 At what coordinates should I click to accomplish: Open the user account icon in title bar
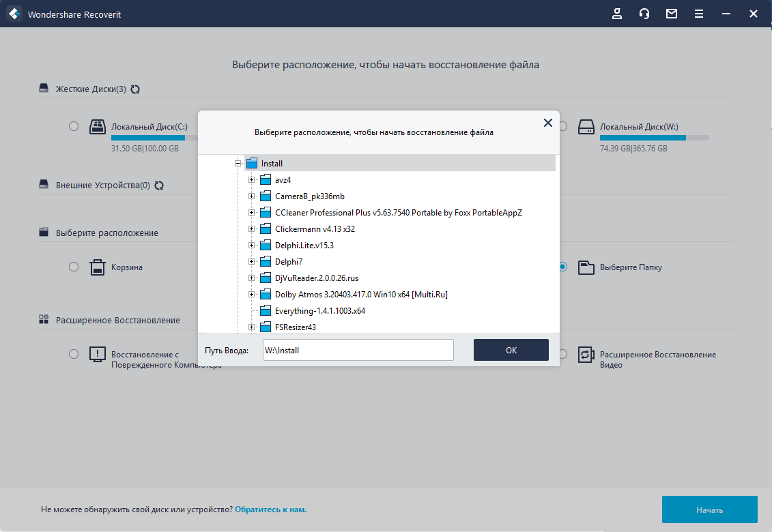[x=617, y=14]
